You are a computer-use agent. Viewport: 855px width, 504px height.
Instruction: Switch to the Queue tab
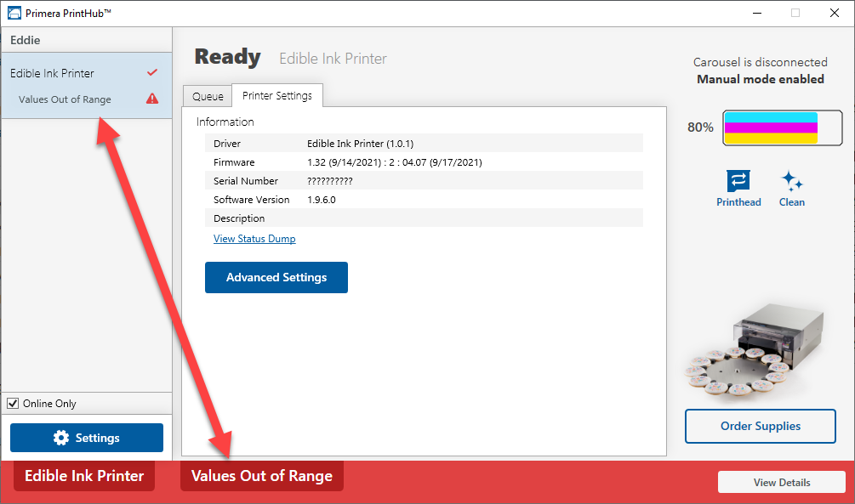click(208, 96)
